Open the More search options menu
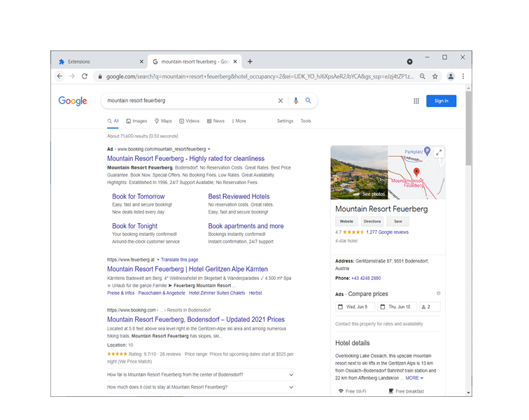The height and width of the screenshot is (420, 529). (239, 121)
